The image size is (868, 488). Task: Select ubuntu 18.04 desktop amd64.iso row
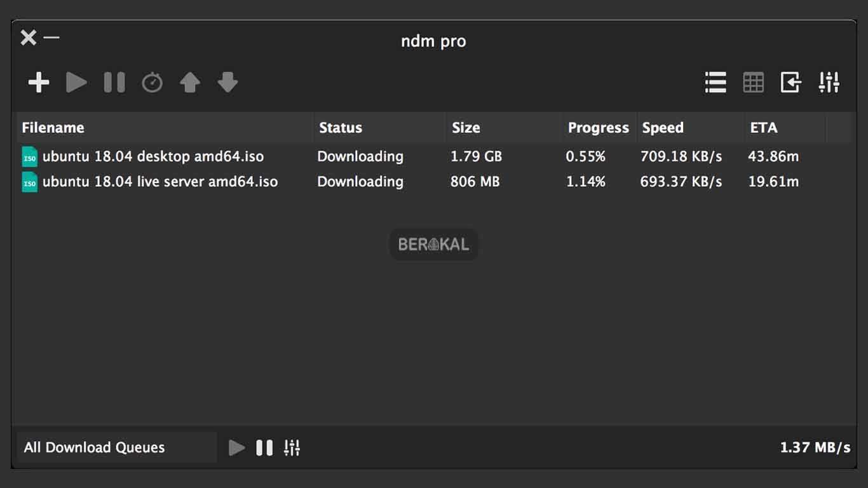tap(153, 156)
